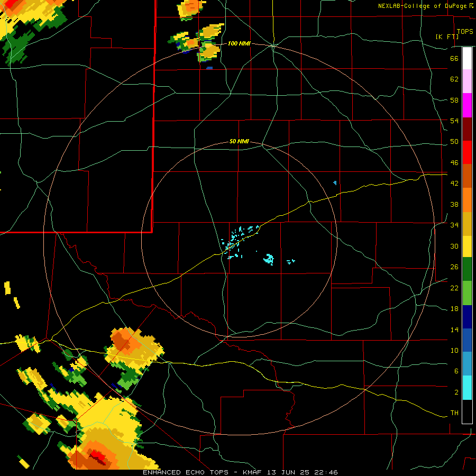
Task: Click the legend value 50
Action: (454, 141)
